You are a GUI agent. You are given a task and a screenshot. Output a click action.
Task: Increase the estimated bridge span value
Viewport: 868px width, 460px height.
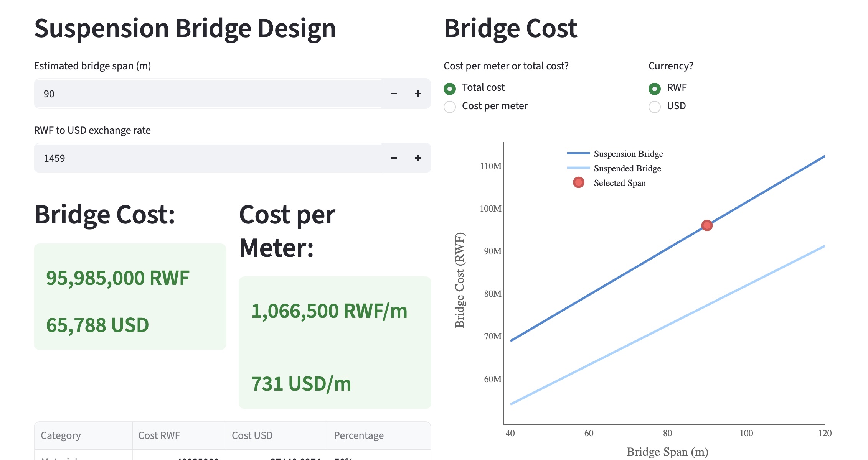[x=418, y=94]
